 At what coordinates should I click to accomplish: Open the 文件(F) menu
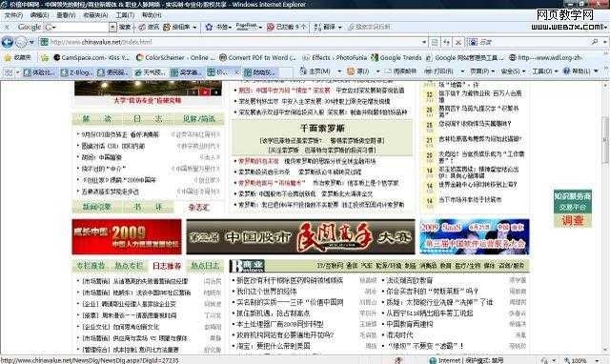[x=13, y=15]
